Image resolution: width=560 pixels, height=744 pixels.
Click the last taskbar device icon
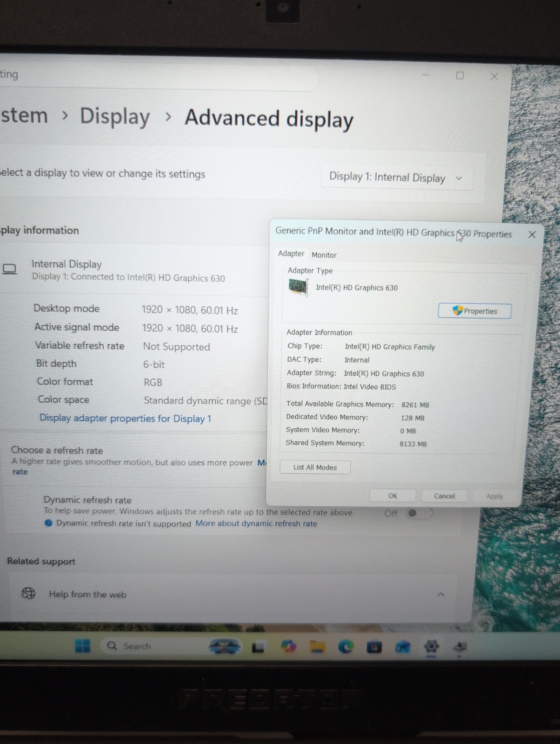pyautogui.click(x=460, y=646)
